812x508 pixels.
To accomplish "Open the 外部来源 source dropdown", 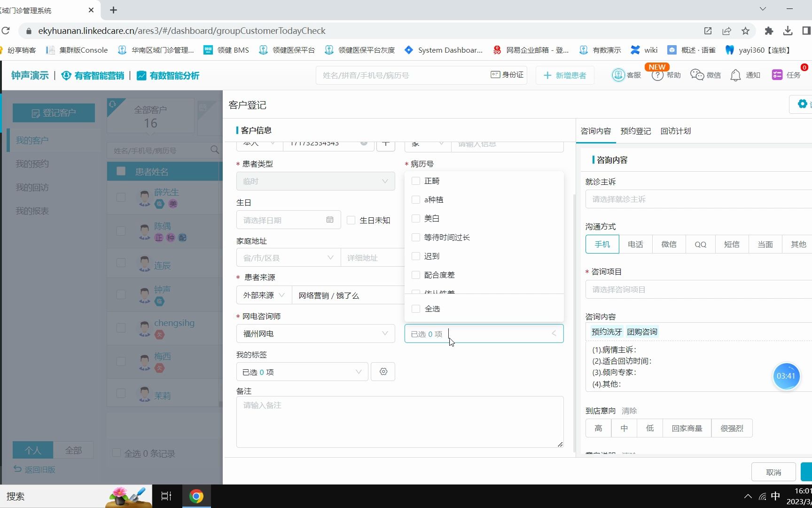I will point(264,295).
